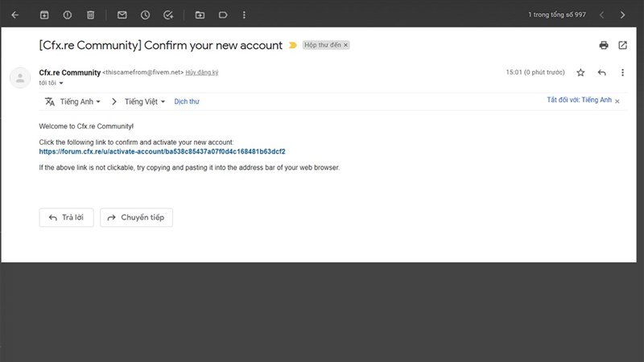Print the email
644x362 pixels.
[x=604, y=45]
